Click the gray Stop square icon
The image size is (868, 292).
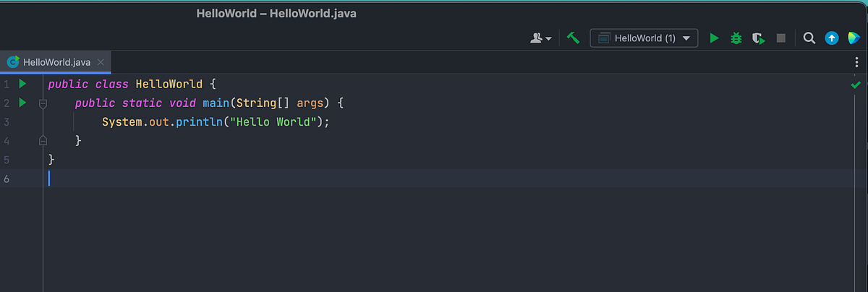pyautogui.click(x=780, y=38)
